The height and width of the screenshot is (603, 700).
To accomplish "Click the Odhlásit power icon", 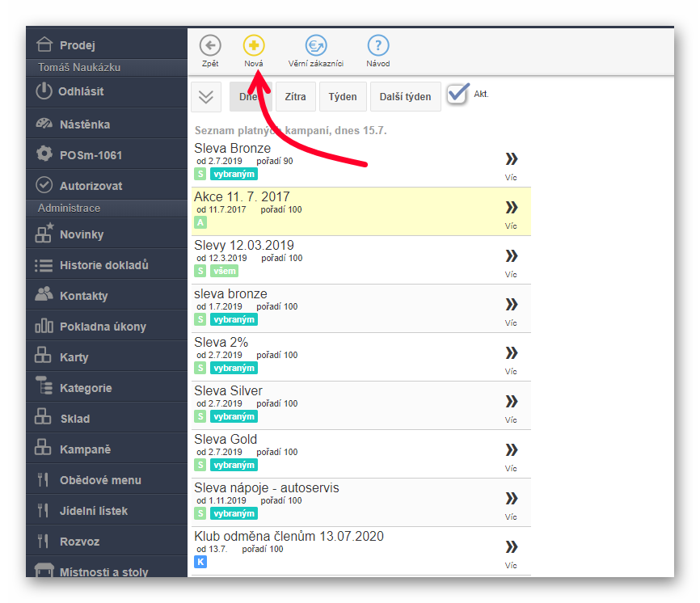I will coord(44,91).
